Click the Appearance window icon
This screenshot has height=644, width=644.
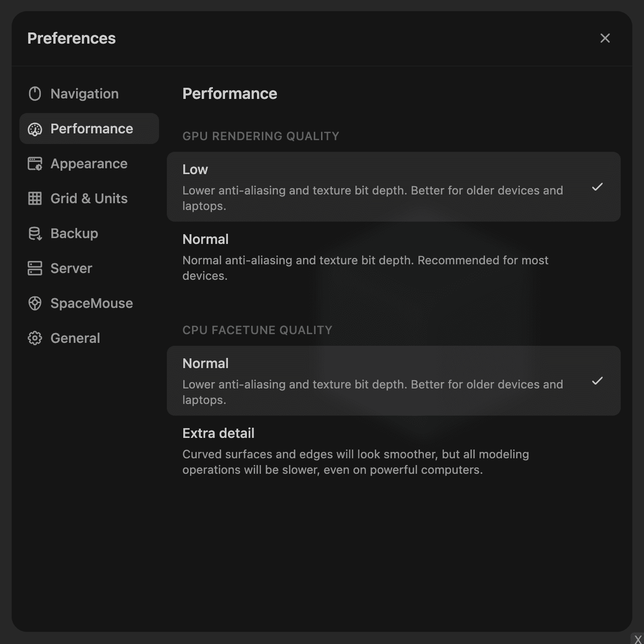click(35, 164)
